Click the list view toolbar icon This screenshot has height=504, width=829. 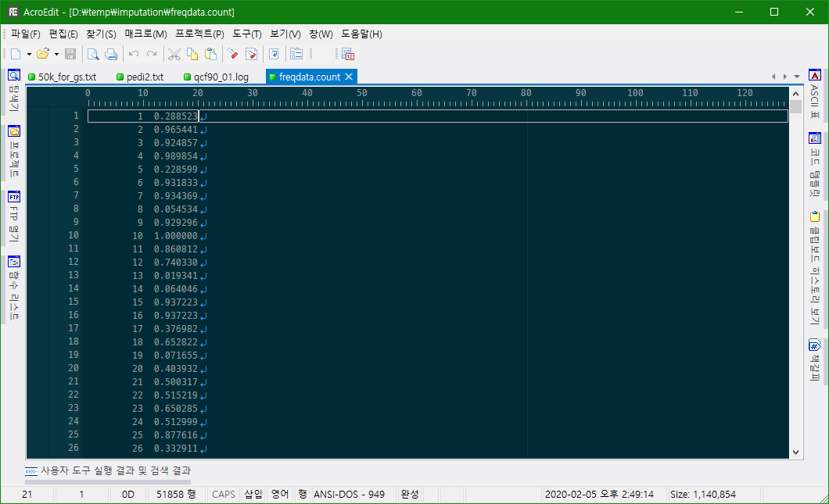click(x=296, y=54)
